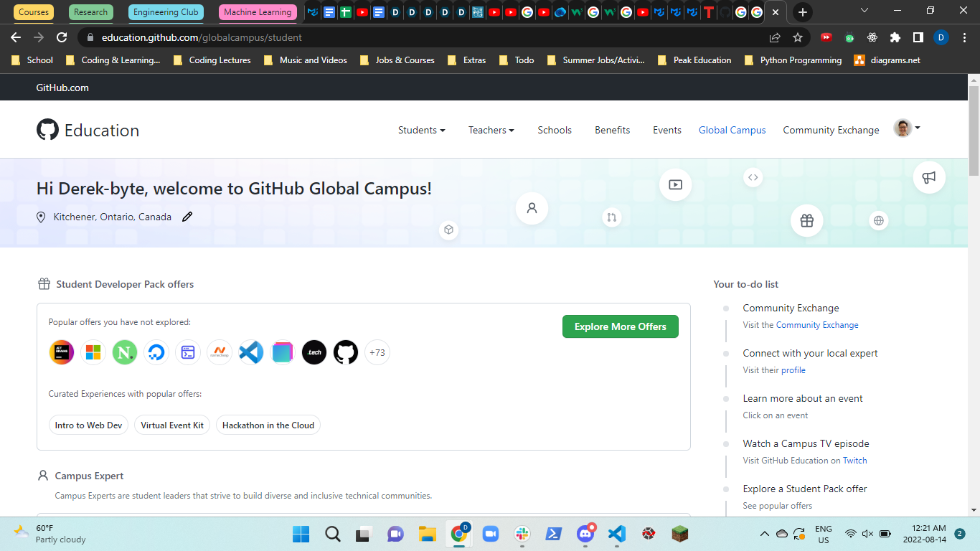
Task: Open the terminal window offer icon
Action: point(188,352)
